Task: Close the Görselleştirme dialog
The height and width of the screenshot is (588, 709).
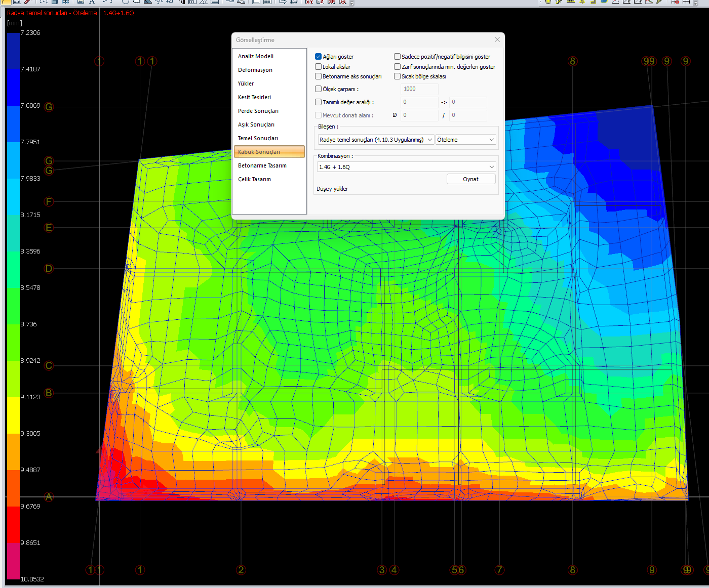Action: click(x=497, y=39)
